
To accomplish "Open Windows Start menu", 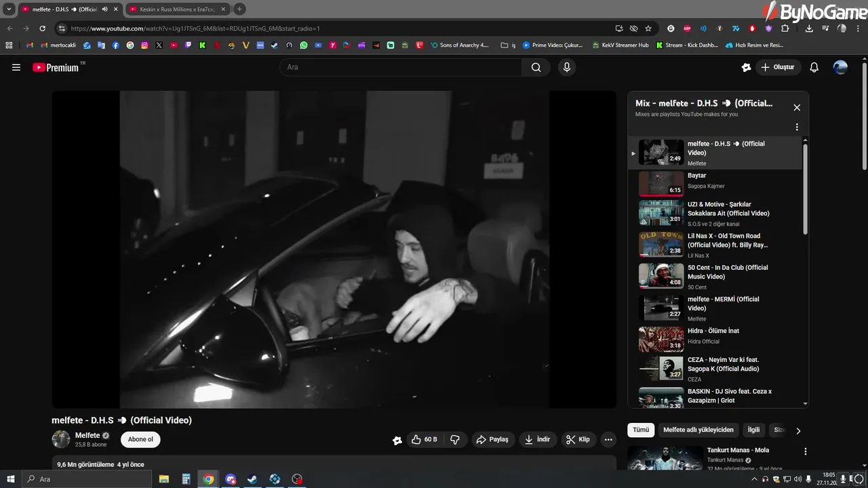I will (x=10, y=479).
